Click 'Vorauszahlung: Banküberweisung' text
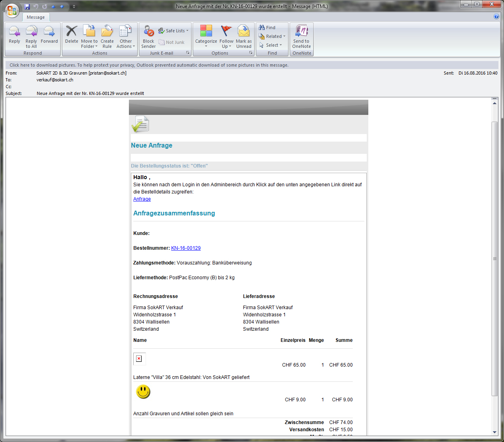Screen dimensions: 504x442 coord(214,263)
